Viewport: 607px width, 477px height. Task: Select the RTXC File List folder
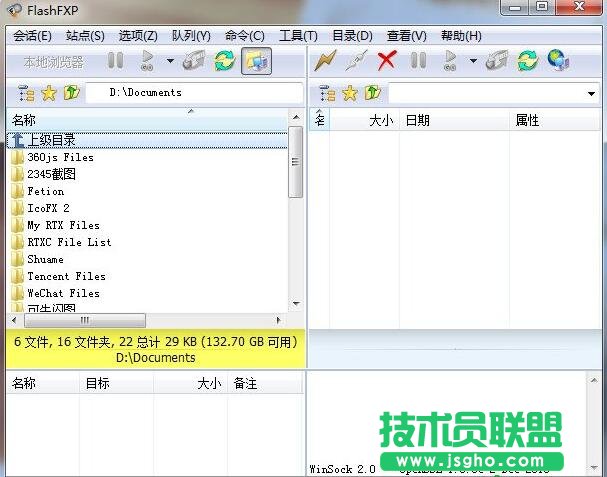tap(69, 242)
